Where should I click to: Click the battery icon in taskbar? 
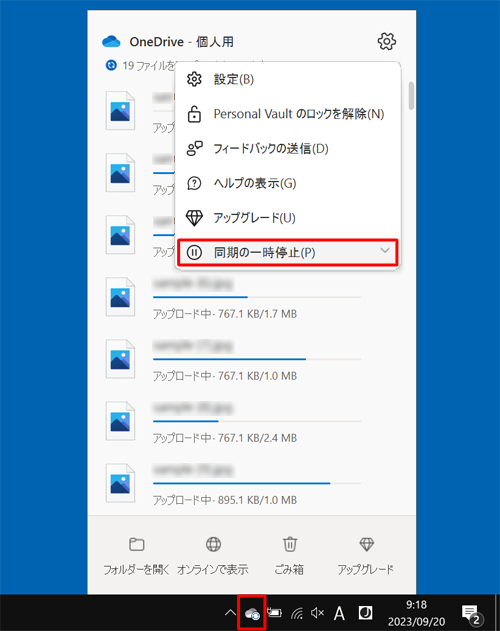(275, 612)
